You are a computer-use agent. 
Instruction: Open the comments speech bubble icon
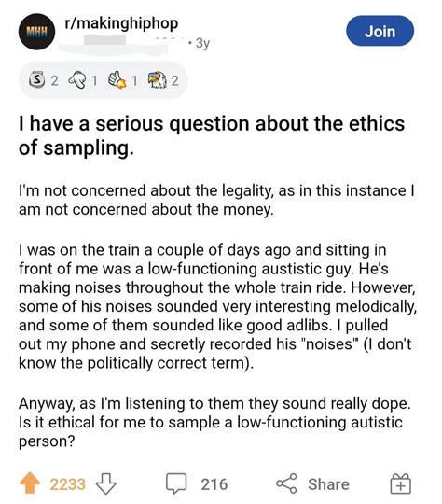[176, 483]
